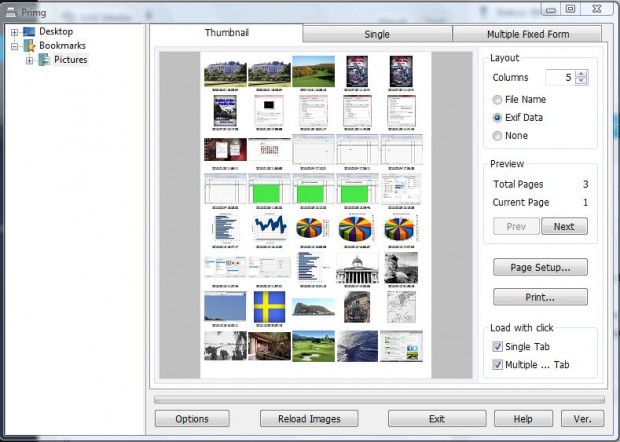Increase the Columns value with up arrow
Screen dimensions: 620x442
582,73
